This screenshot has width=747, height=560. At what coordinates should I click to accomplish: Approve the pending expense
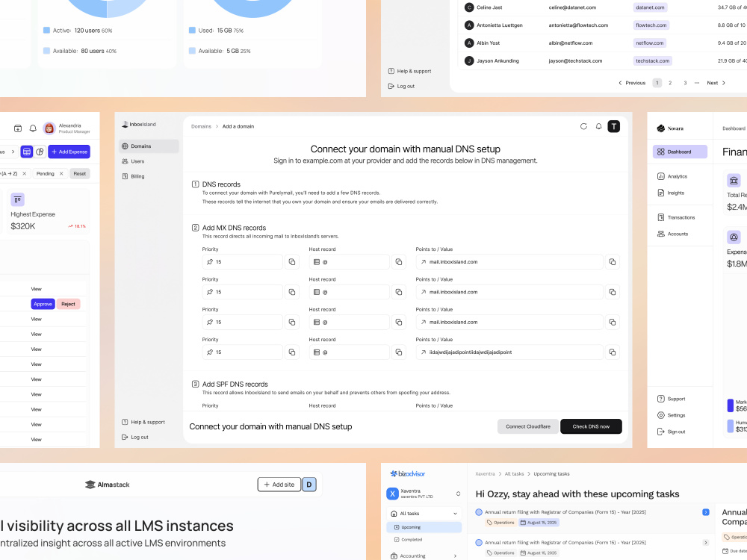[43, 305]
